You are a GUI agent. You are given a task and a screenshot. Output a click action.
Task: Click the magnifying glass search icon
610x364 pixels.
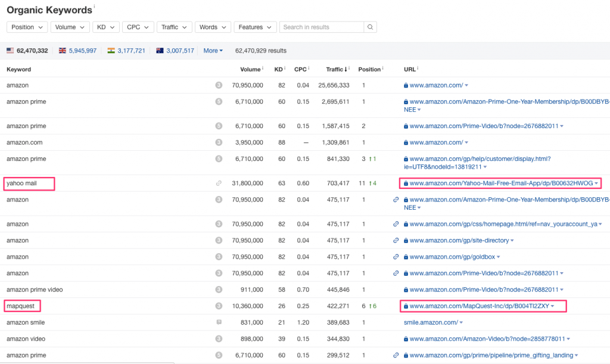pos(371,27)
